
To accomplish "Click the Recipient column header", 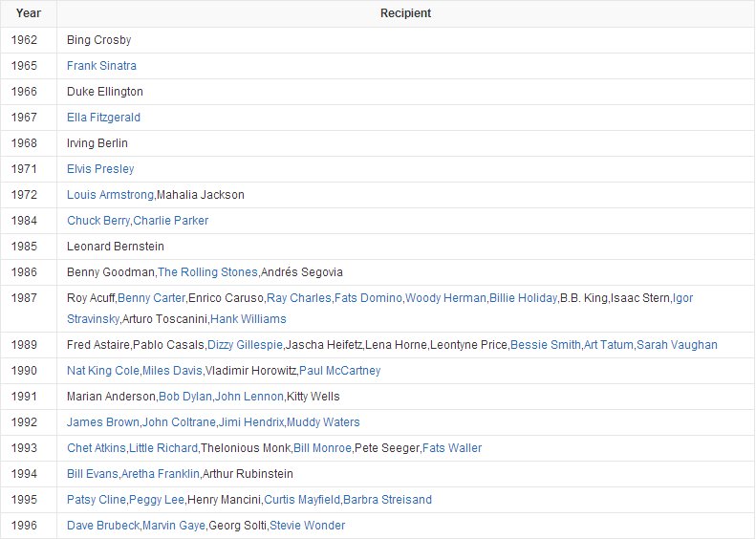I will pos(405,13).
